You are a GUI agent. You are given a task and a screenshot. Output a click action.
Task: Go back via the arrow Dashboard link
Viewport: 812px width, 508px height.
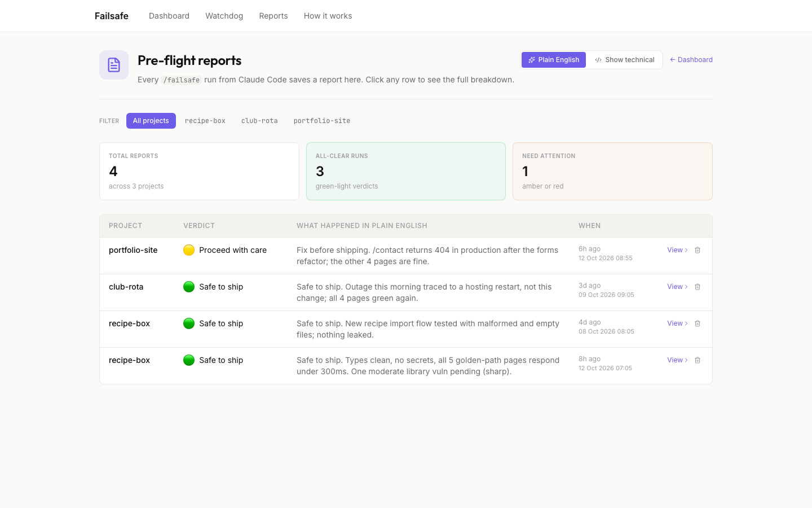point(691,60)
